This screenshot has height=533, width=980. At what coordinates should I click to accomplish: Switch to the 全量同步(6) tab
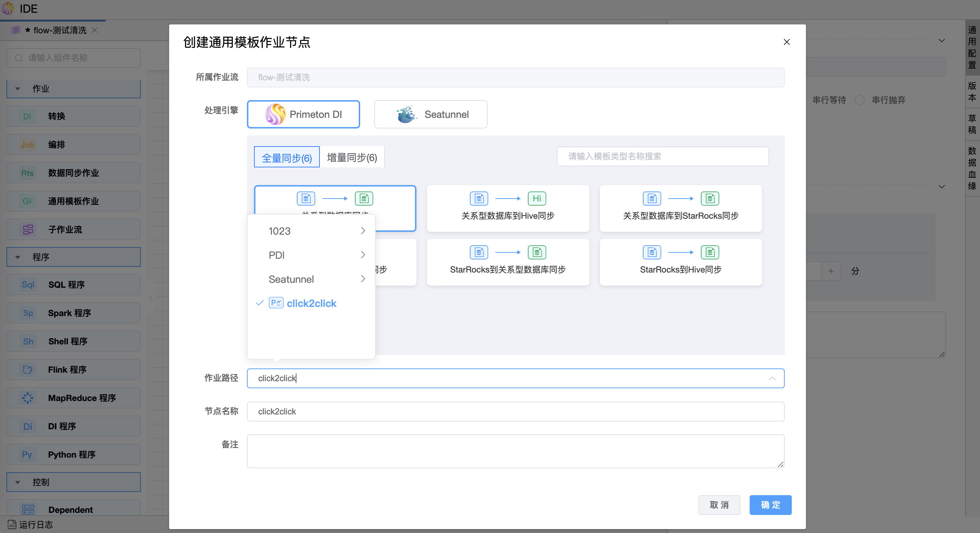coord(287,157)
